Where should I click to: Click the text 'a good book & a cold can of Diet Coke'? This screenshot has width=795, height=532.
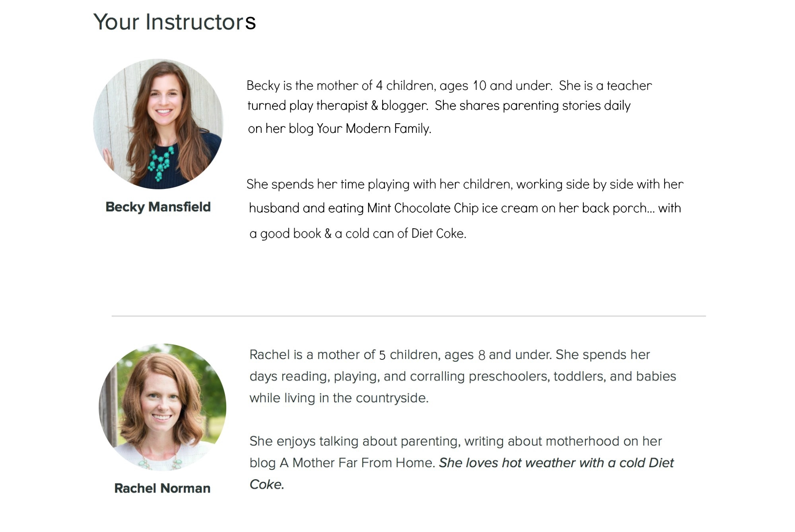[x=358, y=234]
